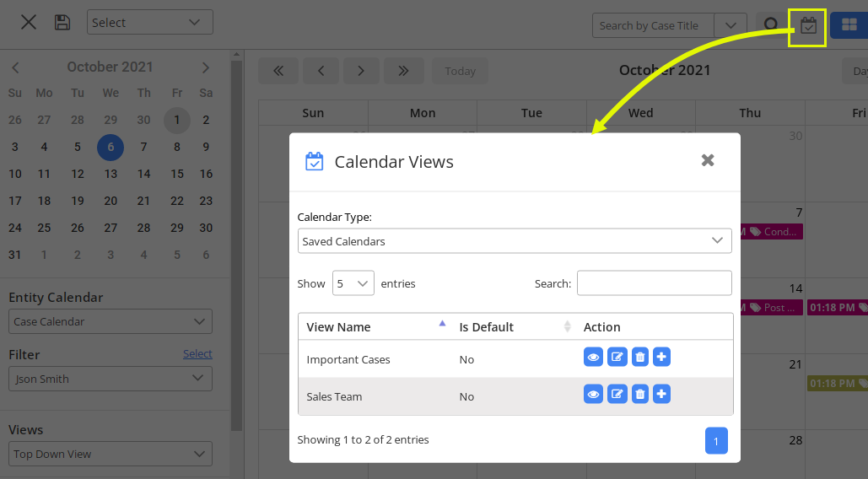Screen dimensions: 868x479
Task: Click the save disk icon in toolbar
Action: pyautogui.click(x=62, y=23)
